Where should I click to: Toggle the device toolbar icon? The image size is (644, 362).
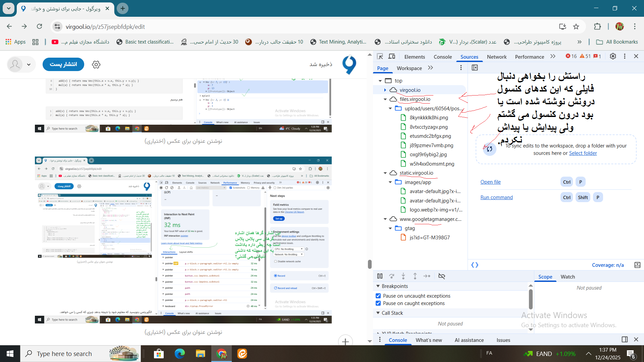(x=391, y=56)
